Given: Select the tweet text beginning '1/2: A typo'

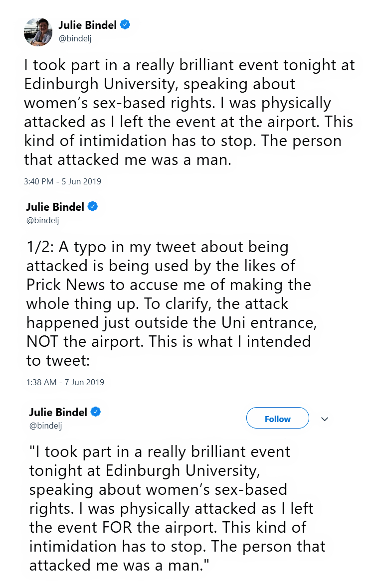Looking at the screenshot, I should (172, 303).
